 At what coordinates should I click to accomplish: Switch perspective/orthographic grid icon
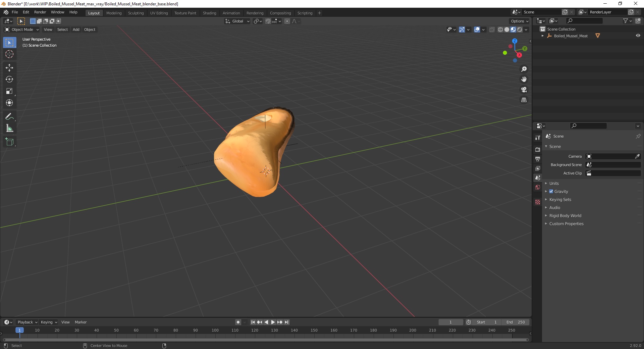[524, 100]
